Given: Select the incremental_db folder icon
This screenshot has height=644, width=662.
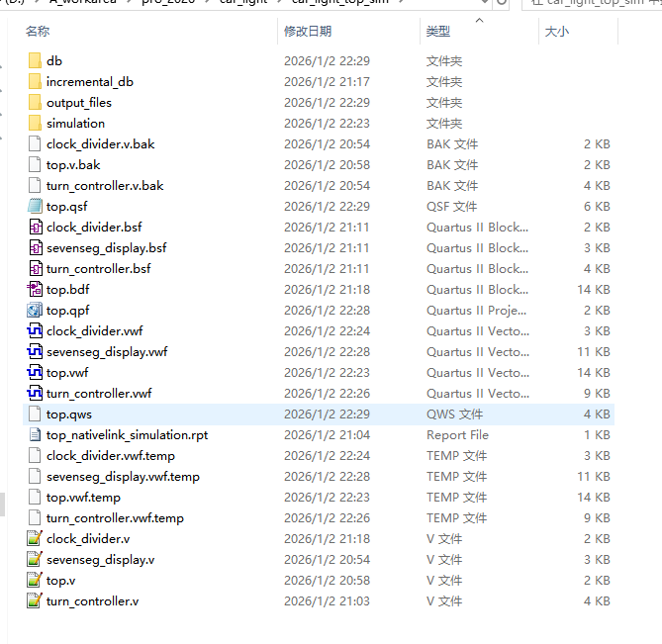Looking at the screenshot, I should [x=35, y=81].
